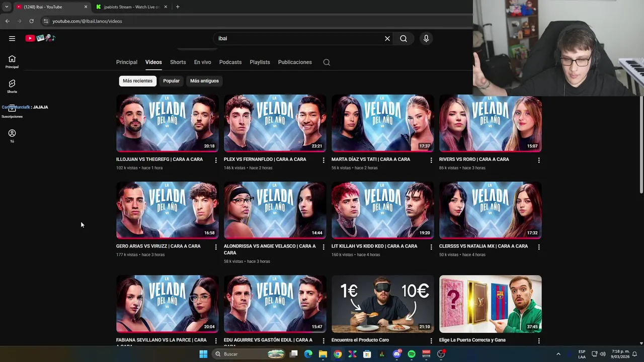The height and width of the screenshot is (362, 644).
Task: Open the Playlists channel tab
Action: (x=260, y=62)
